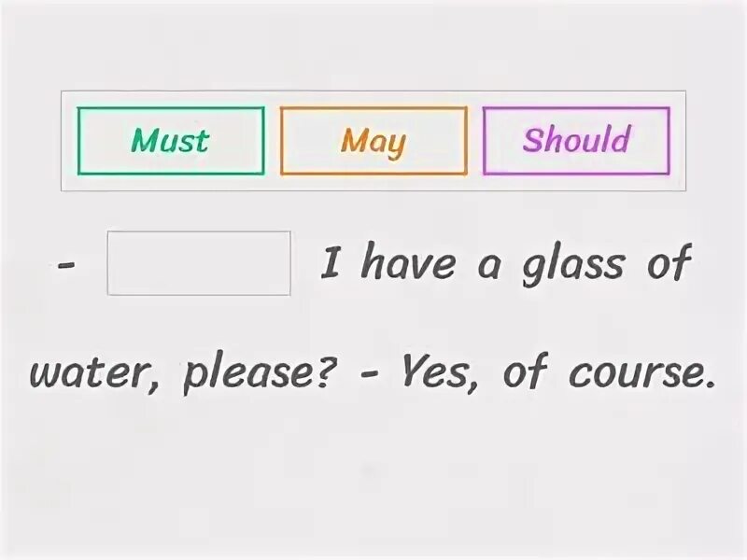Choose the orange "May" word tile
747x560 pixels.
click(x=373, y=141)
